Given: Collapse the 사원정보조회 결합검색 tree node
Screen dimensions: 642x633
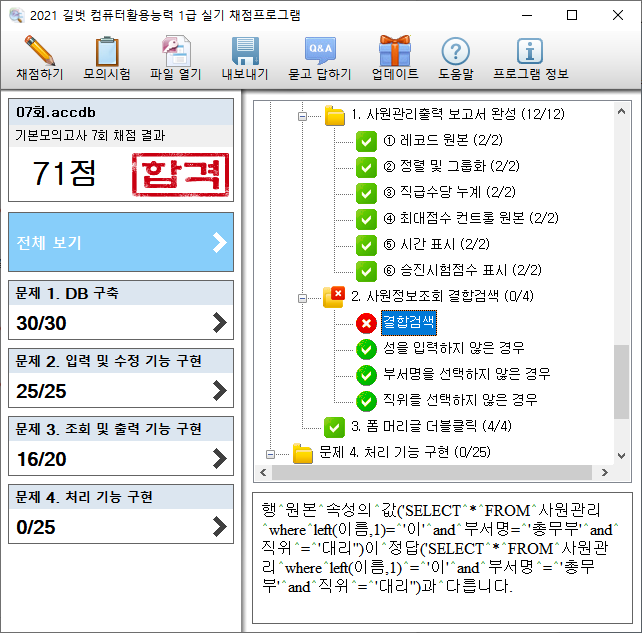Looking at the screenshot, I should (x=300, y=297).
